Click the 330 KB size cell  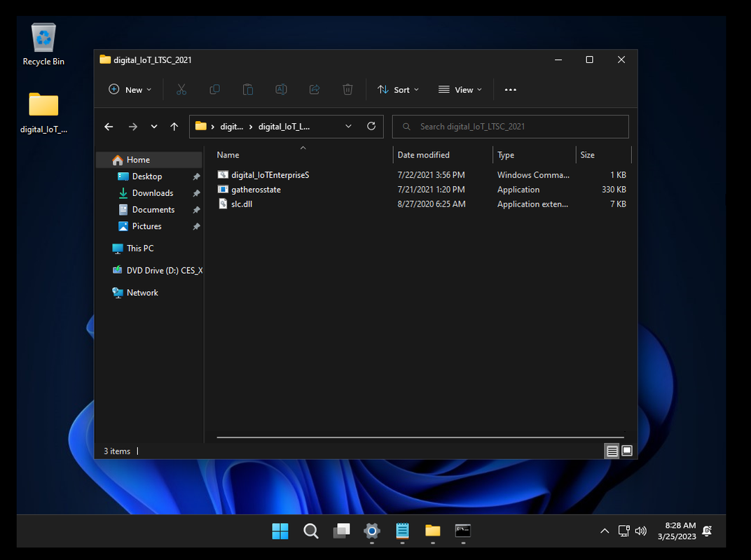[614, 190]
